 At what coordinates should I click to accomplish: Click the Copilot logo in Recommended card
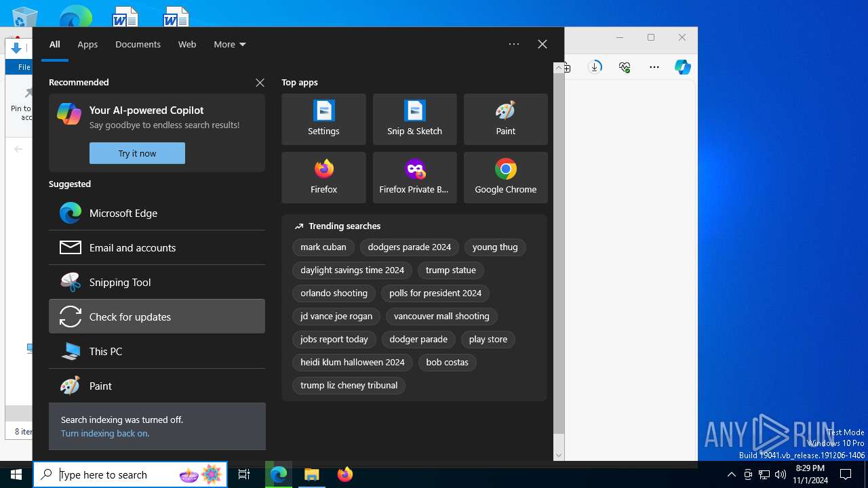[x=69, y=114]
